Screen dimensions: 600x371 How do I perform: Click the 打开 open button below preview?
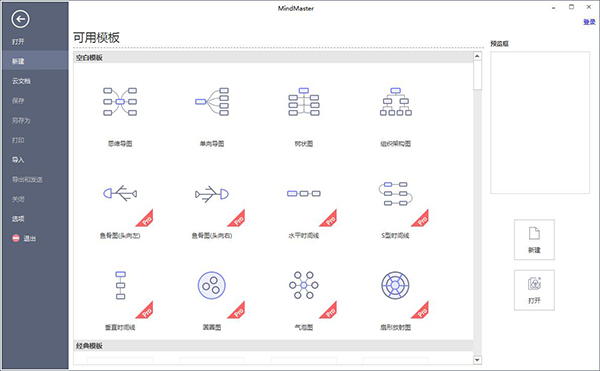click(534, 290)
